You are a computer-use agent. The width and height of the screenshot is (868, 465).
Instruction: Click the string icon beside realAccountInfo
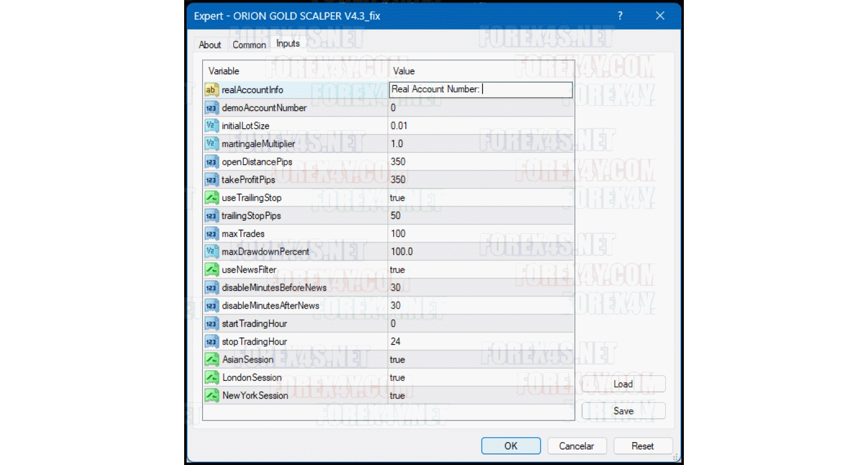click(211, 90)
